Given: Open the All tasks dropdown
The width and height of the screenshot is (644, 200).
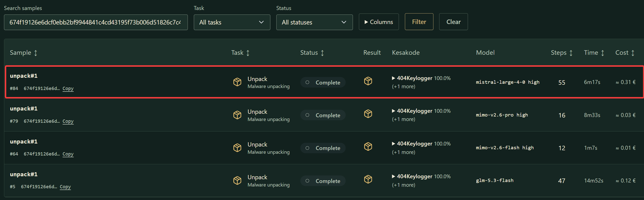Looking at the screenshot, I should click(232, 22).
